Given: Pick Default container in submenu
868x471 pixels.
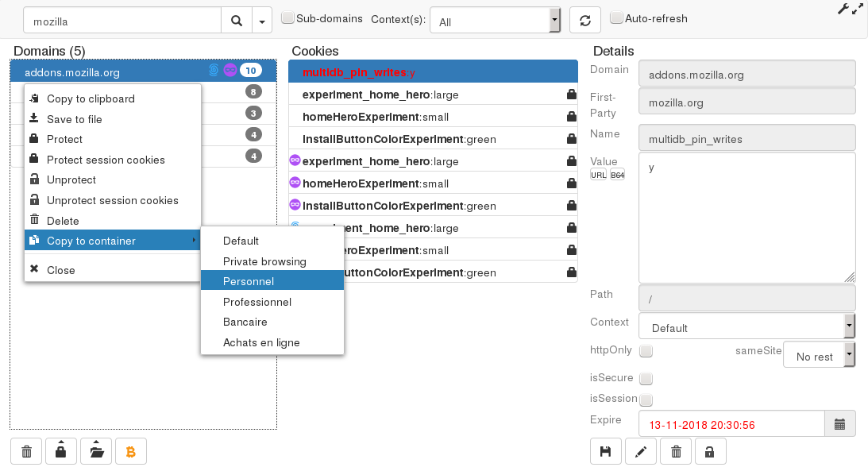Looking at the screenshot, I should click(x=272, y=241).
